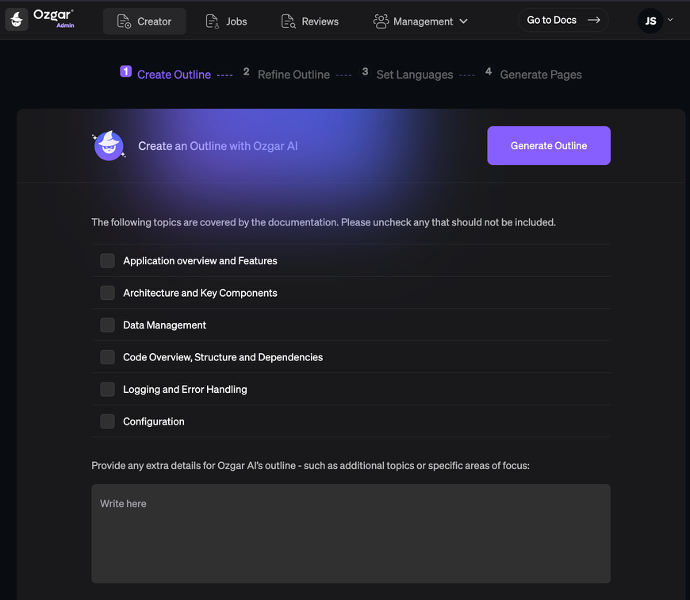Image resolution: width=690 pixels, height=600 pixels.
Task: Toggle the Data Management checkbox
Action: 107,325
